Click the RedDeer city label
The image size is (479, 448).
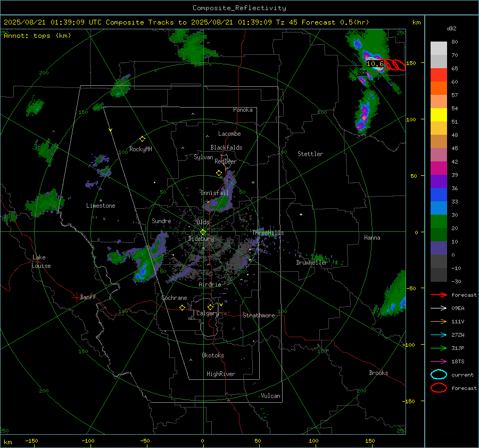point(226,161)
